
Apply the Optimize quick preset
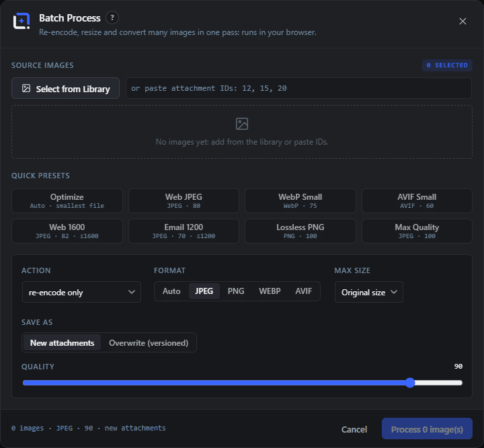click(x=67, y=201)
